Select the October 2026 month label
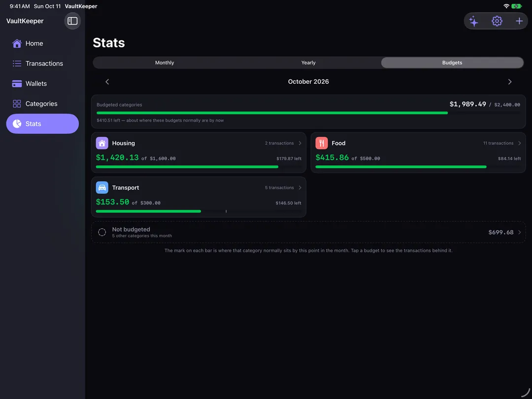Viewport: 532px width, 399px height. tap(308, 82)
